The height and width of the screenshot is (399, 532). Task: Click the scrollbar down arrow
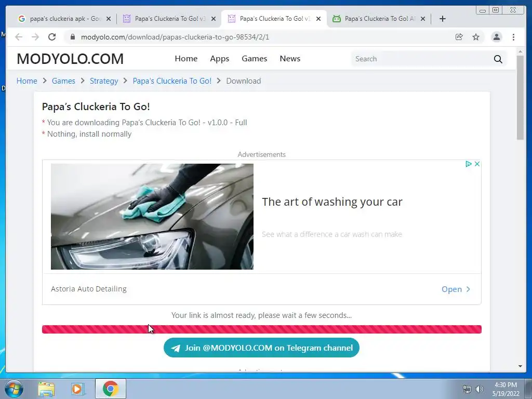click(x=520, y=366)
